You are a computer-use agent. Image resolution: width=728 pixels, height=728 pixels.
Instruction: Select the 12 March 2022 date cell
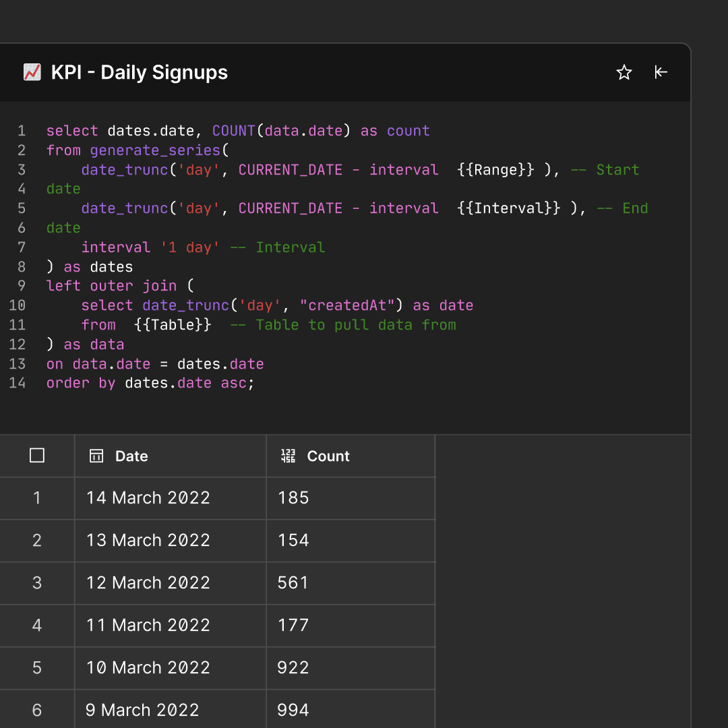171,583
